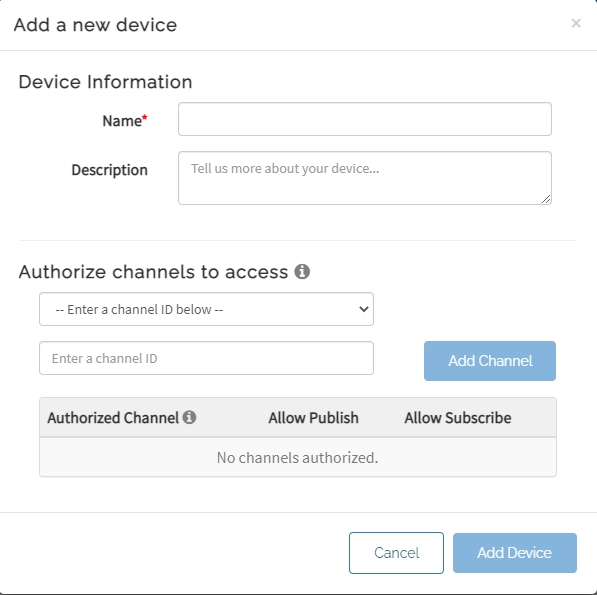Click the Authorized Channel column header
Screen dimensions: 597x595
(113, 418)
